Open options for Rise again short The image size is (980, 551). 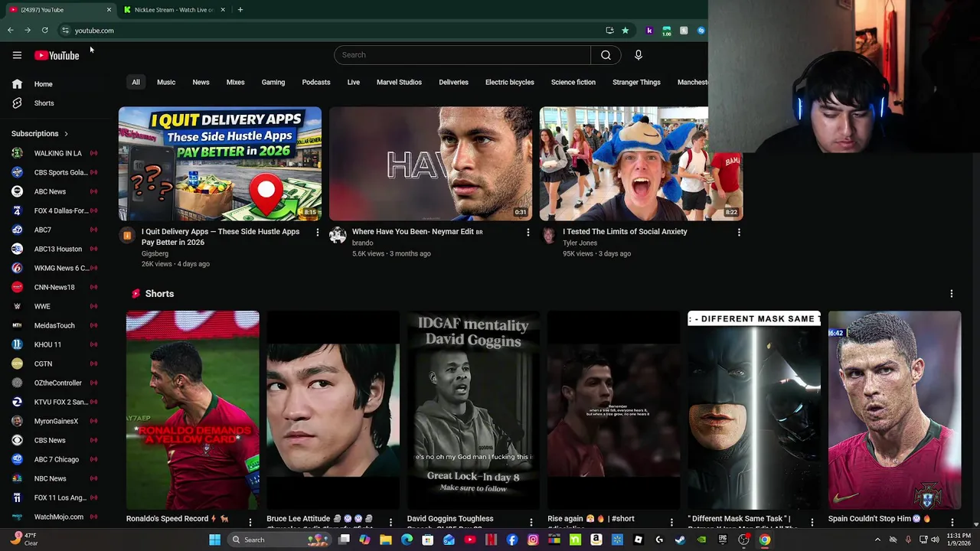671,522
